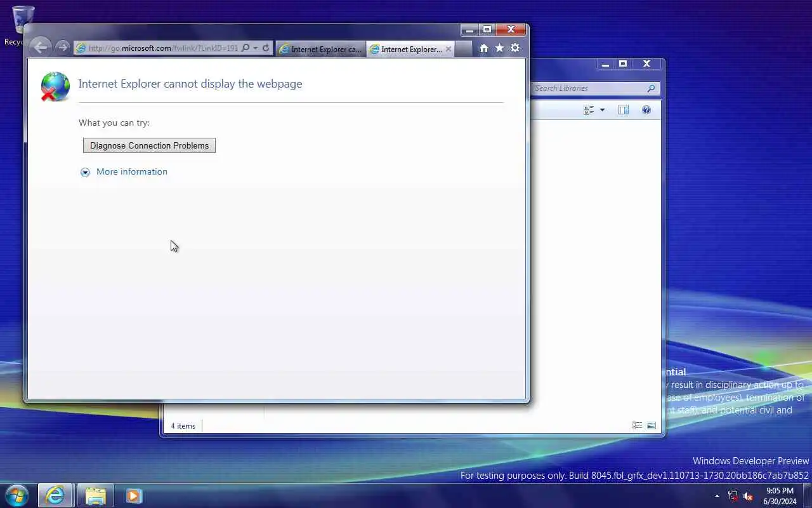Viewport: 812px width, 508px height.
Task: Open the Start menu orb
Action: pos(16,495)
